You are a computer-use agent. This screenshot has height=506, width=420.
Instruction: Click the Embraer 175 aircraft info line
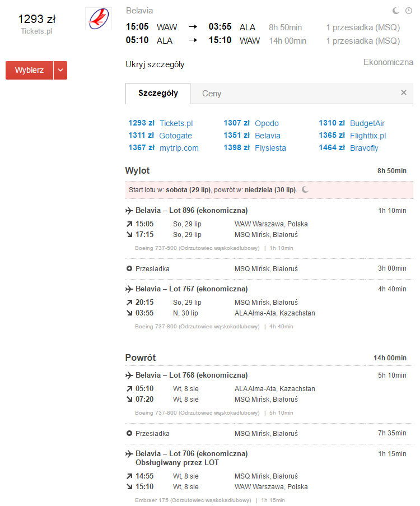click(x=209, y=500)
